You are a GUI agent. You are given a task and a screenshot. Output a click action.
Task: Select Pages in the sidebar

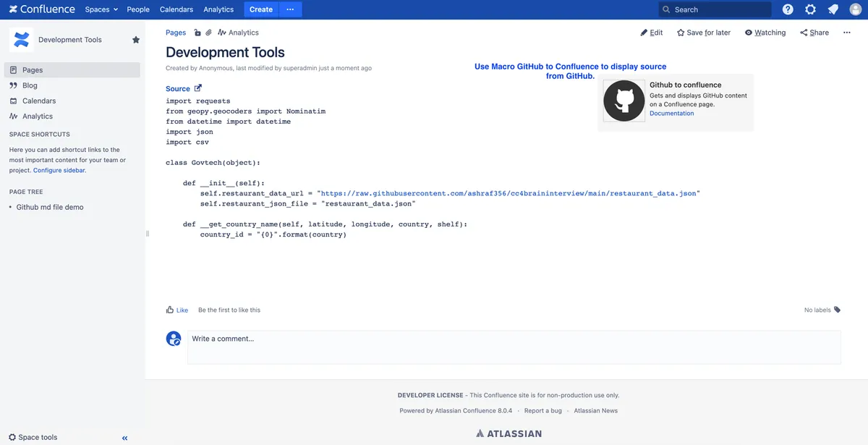pos(72,70)
